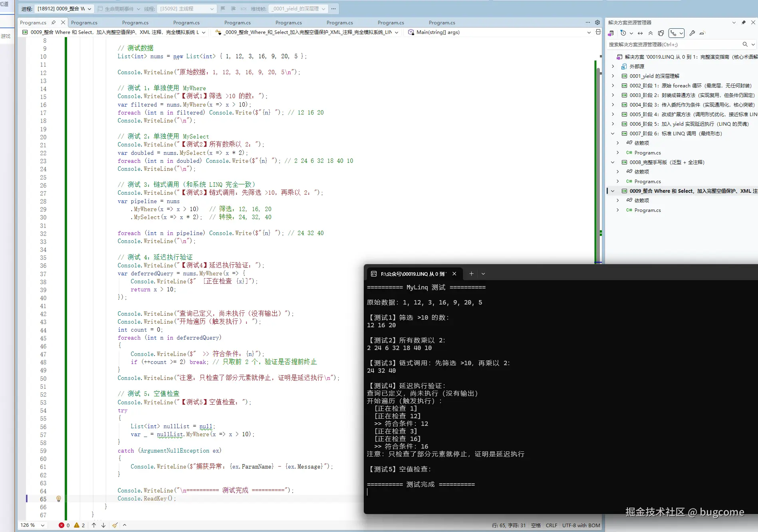Click the error count indicator
The height and width of the screenshot is (532, 758).
tap(64, 525)
